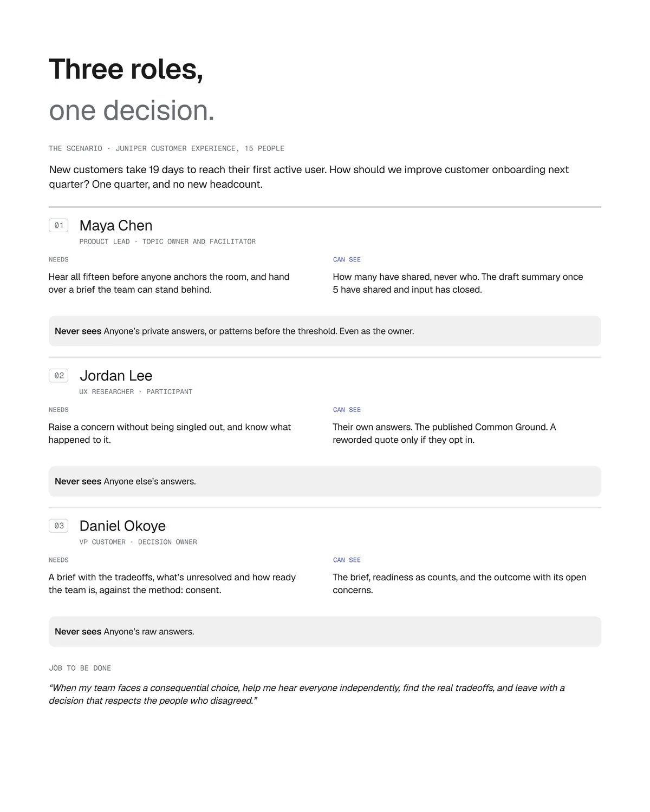Click the 03 number badge

(58, 526)
